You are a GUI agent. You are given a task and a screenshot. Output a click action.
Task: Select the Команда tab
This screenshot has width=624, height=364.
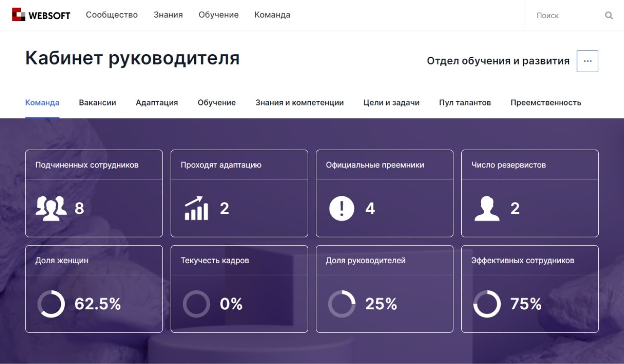tap(42, 102)
